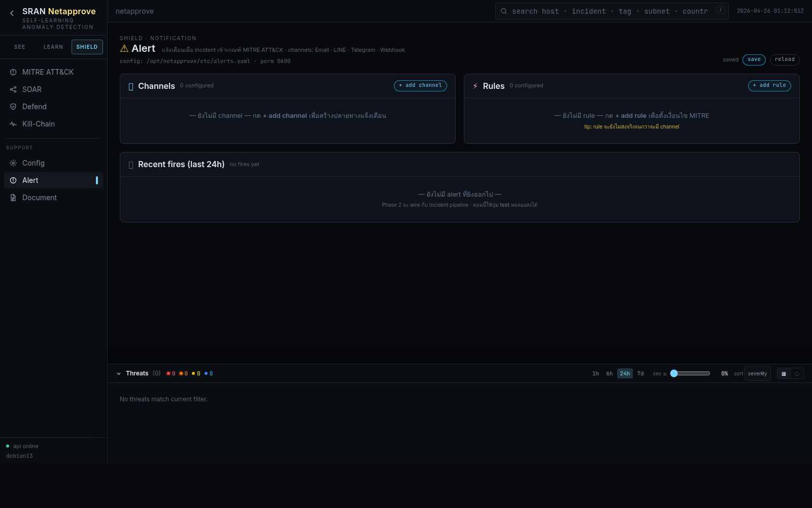Viewport: 812px width, 508px height.
Task: Open the SOAR page
Action: pyautogui.click(x=31, y=89)
